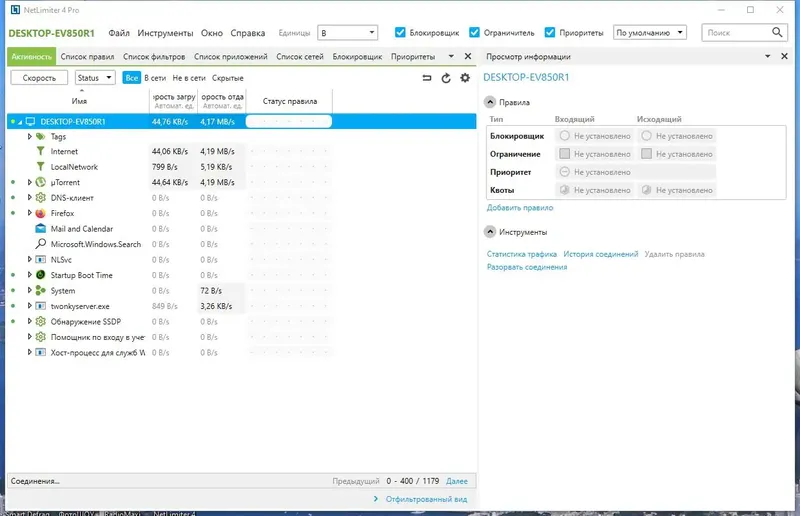
Task: Click the twonkyserver.exe icon
Action: pyautogui.click(x=40, y=306)
